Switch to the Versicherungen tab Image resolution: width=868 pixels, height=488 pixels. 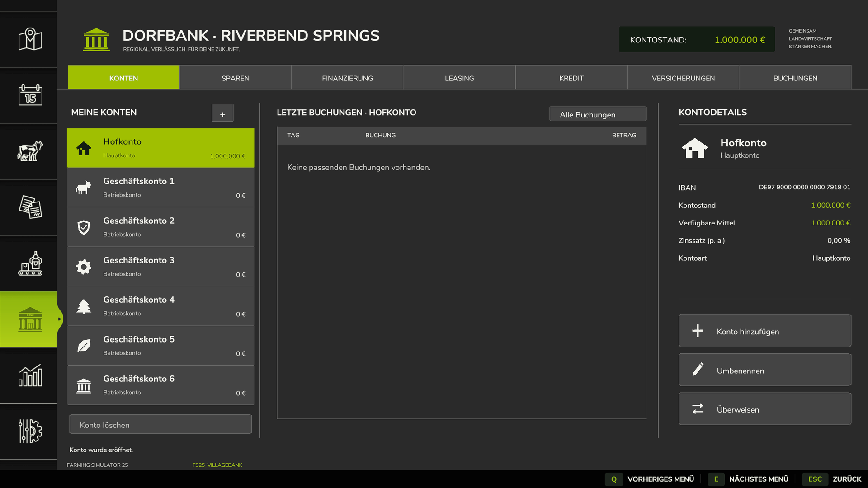tap(683, 78)
